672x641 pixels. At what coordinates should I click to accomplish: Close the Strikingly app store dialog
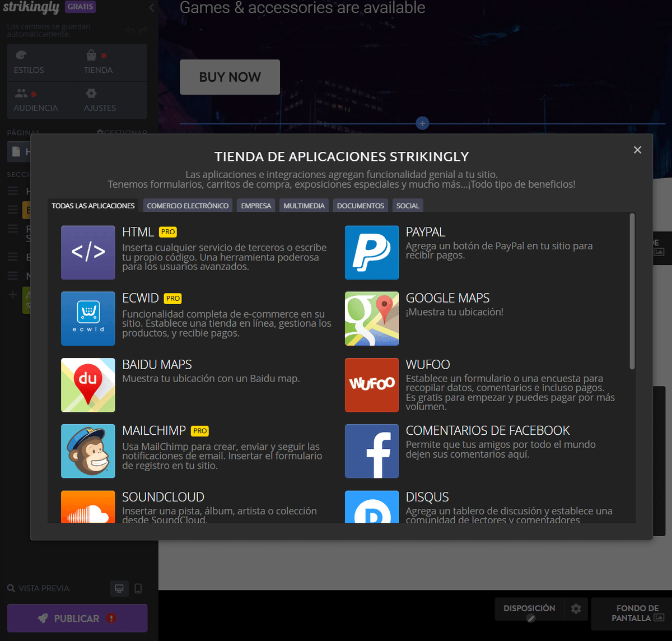click(x=637, y=150)
